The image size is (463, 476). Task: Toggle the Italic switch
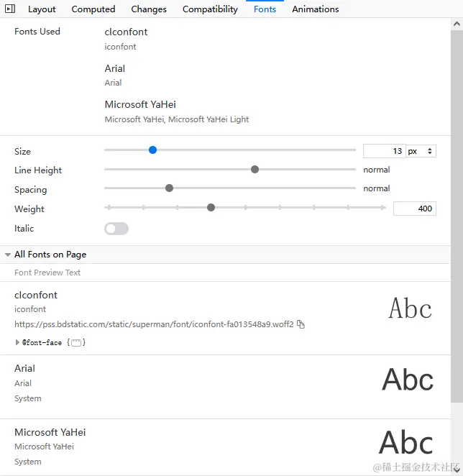116,229
